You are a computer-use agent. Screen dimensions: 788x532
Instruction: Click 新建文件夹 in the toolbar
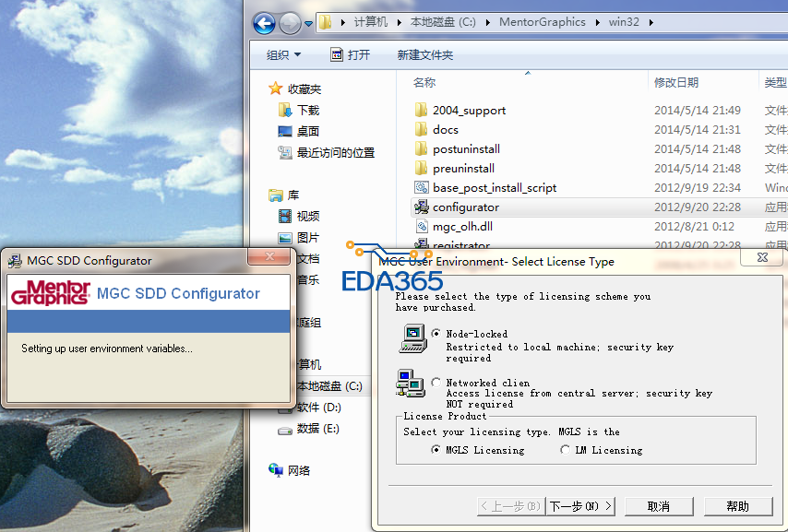[x=425, y=54]
